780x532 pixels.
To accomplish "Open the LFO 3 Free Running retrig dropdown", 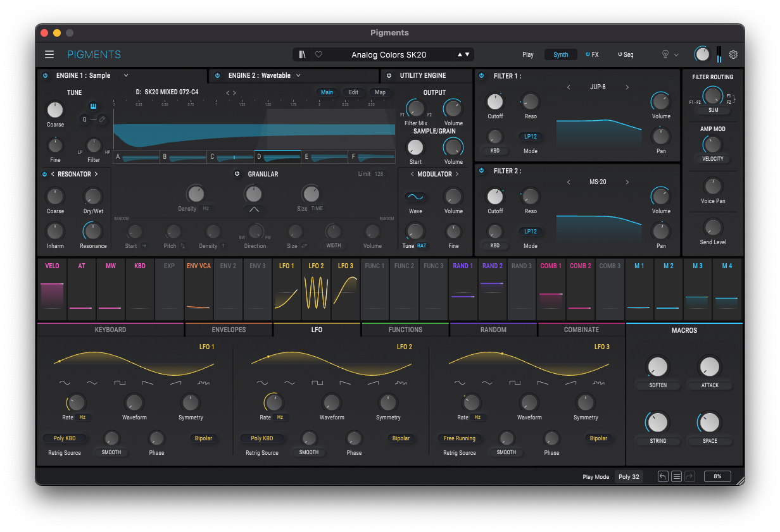I will point(459,438).
